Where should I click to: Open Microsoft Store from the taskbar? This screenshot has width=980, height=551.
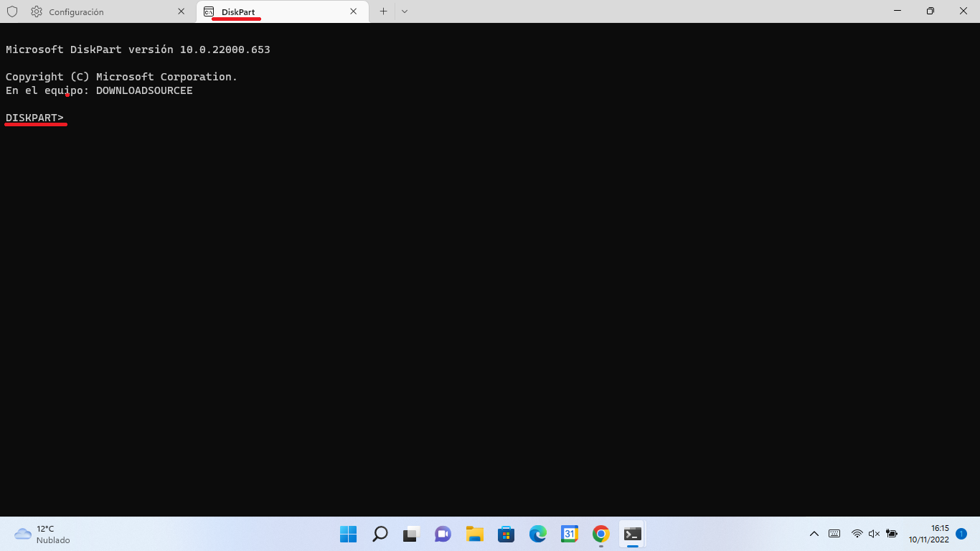[506, 534]
